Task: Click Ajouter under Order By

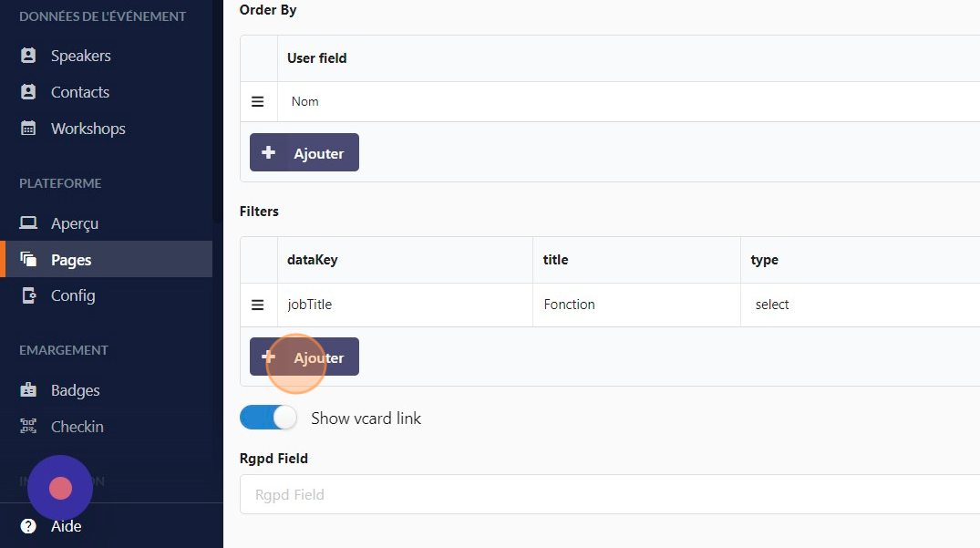Action: 304,153
